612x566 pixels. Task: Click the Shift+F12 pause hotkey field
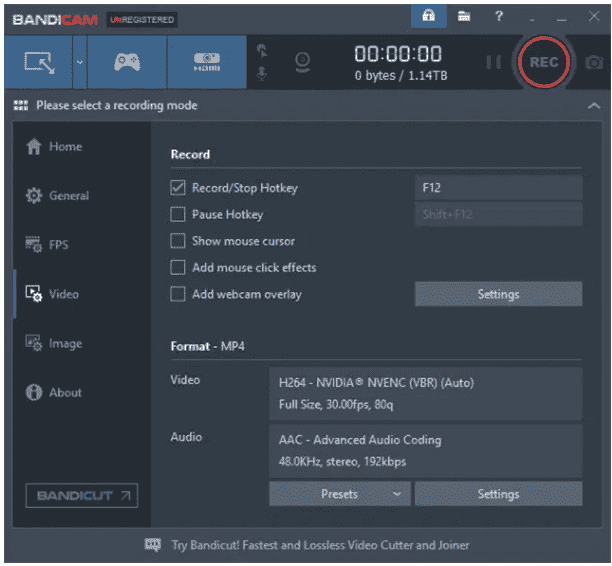498,214
